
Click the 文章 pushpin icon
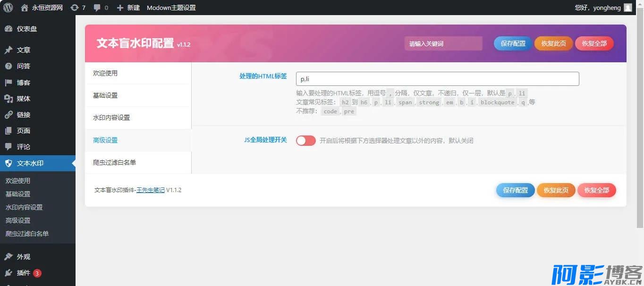tap(8, 50)
